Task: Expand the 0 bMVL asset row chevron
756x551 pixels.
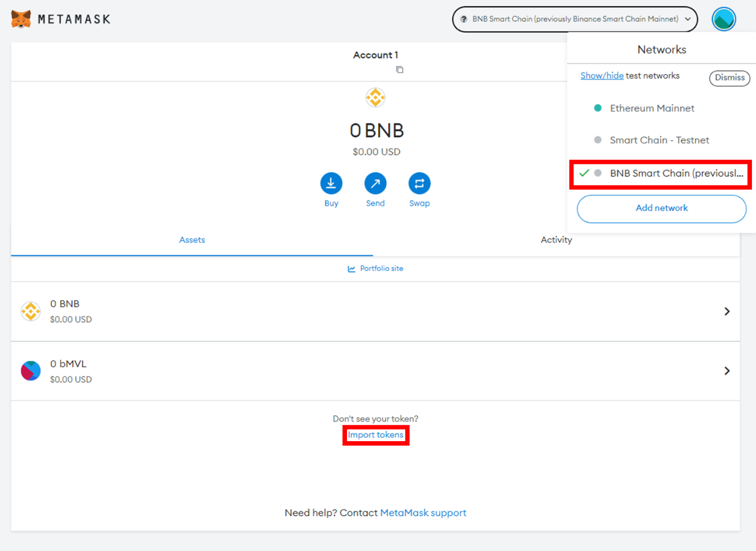Action: point(726,371)
